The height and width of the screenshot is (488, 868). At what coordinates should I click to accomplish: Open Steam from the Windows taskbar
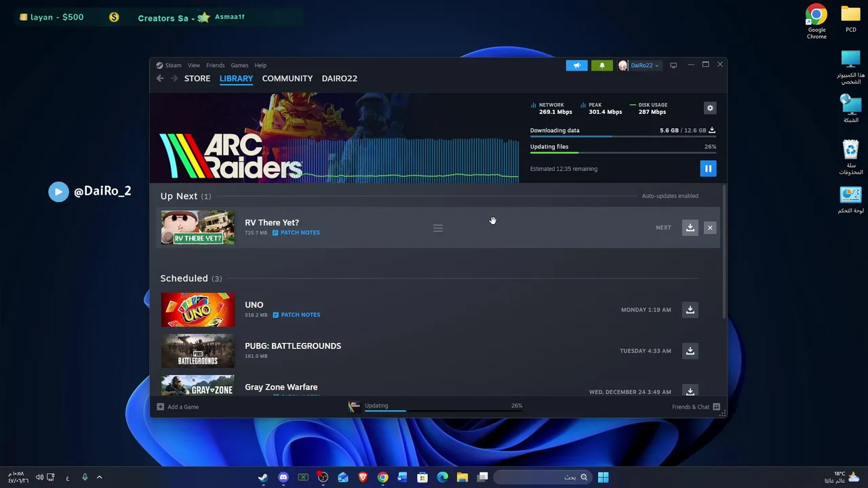tap(262, 478)
